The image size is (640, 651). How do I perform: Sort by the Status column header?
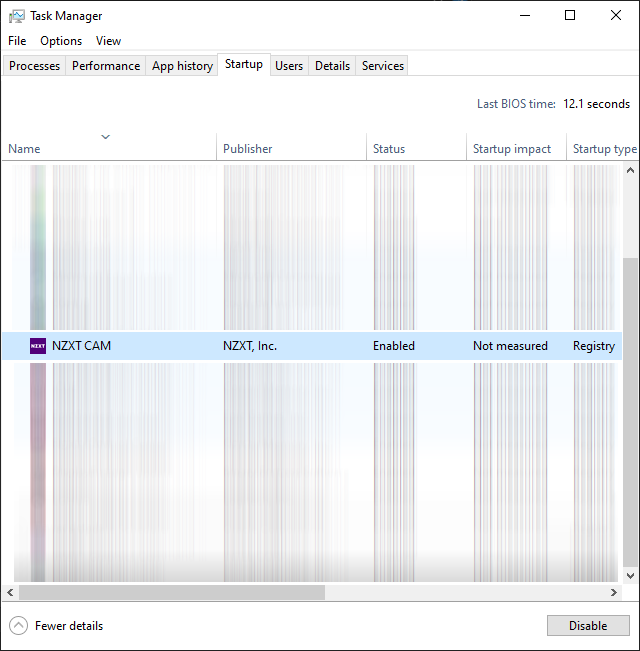pyautogui.click(x=416, y=149)
